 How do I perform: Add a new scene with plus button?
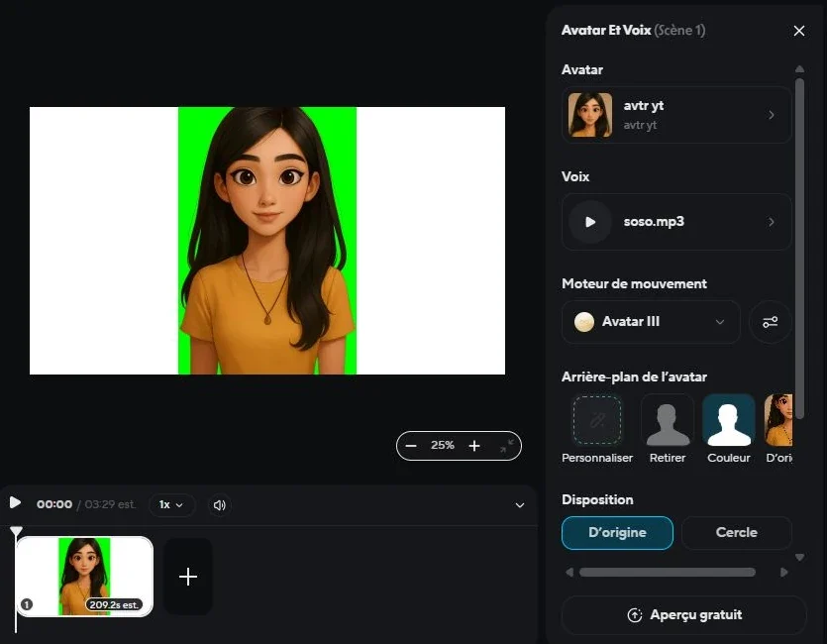click(x=188, y=577)
